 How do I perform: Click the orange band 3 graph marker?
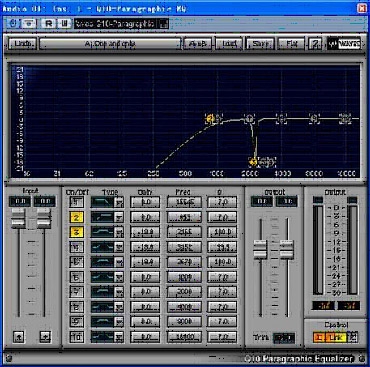click(x=253, y=162)
